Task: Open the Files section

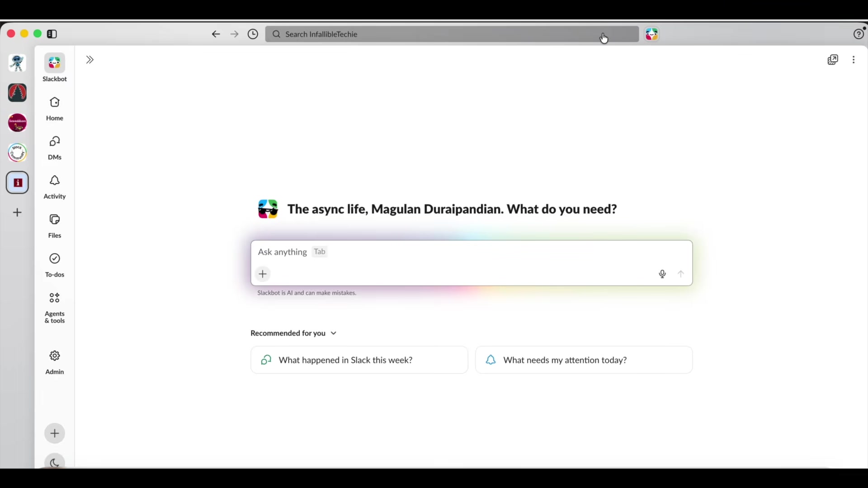Action: pyautogui.click(x=55, y=226)
